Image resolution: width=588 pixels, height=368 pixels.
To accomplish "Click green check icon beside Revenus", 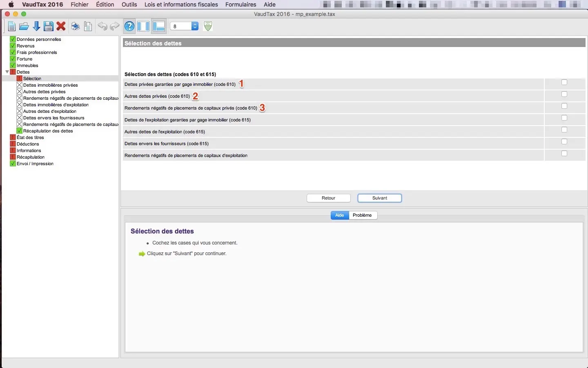I will (x=13, y=46).
